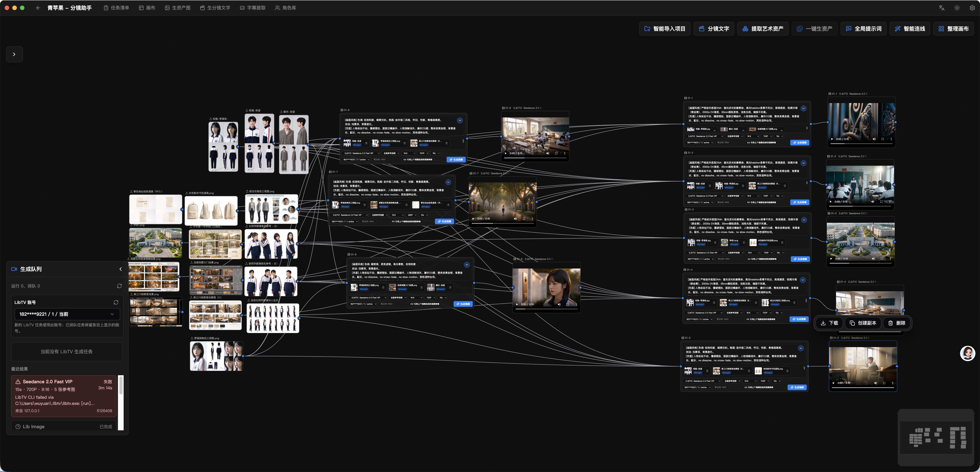This screenshot has height=472, width=980.
Task: Play the 01-6 video preview
Action: (x=506, y=153)
